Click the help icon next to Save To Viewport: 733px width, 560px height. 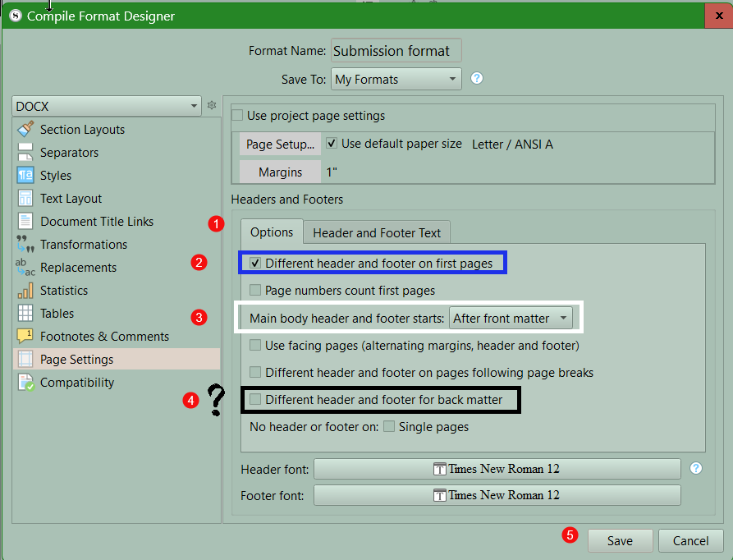click(476, 79)
